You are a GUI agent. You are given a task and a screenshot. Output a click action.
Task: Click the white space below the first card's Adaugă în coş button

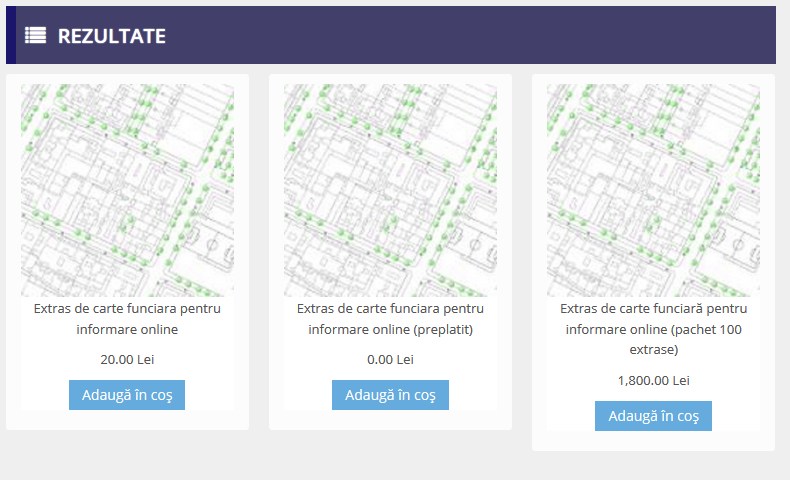pyautogui.click(x=127, y=420)
